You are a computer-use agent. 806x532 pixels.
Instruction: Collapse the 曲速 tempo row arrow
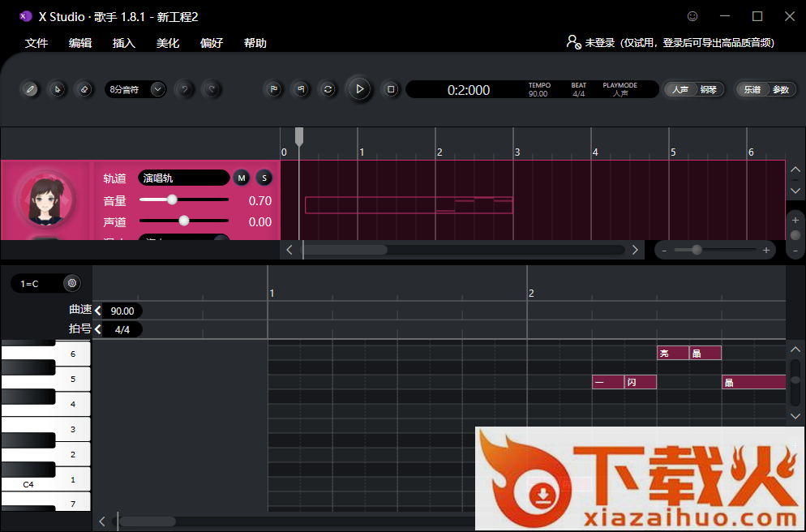[x=97, y=311]
